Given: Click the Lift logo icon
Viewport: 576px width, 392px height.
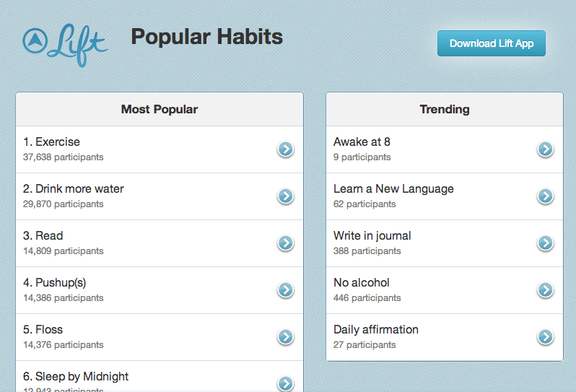Looking at the screenshot, I should [64, 45].
